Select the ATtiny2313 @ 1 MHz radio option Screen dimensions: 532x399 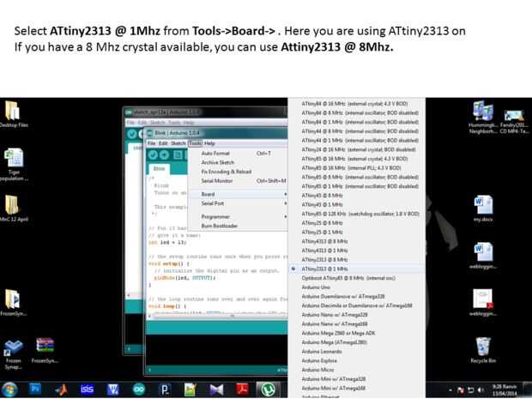point(356,269)
